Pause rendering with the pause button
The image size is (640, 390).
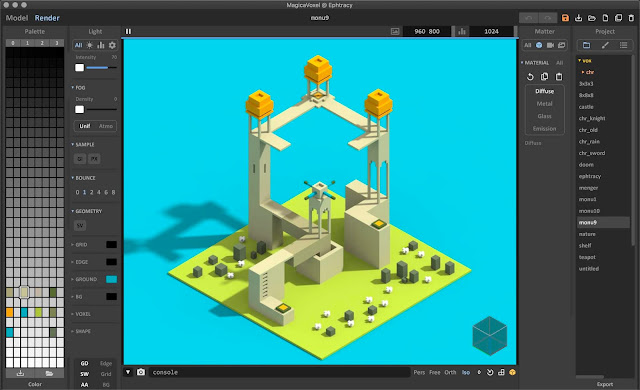(x=129, y=31)
